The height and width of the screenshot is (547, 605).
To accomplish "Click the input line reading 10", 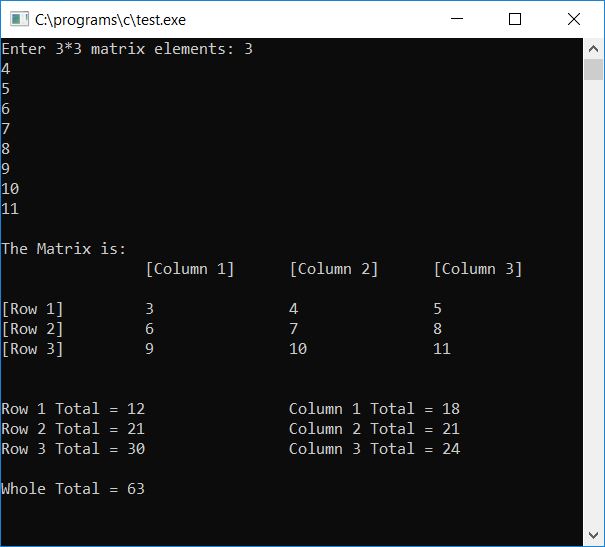I will pos(10,189).
